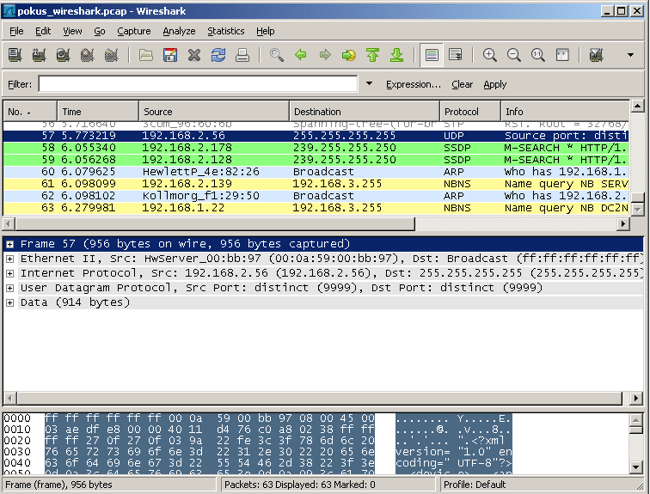Reset zoom to normal size icon
The width and height of the screenshot is (650, 494).
(x=538, y=55)
